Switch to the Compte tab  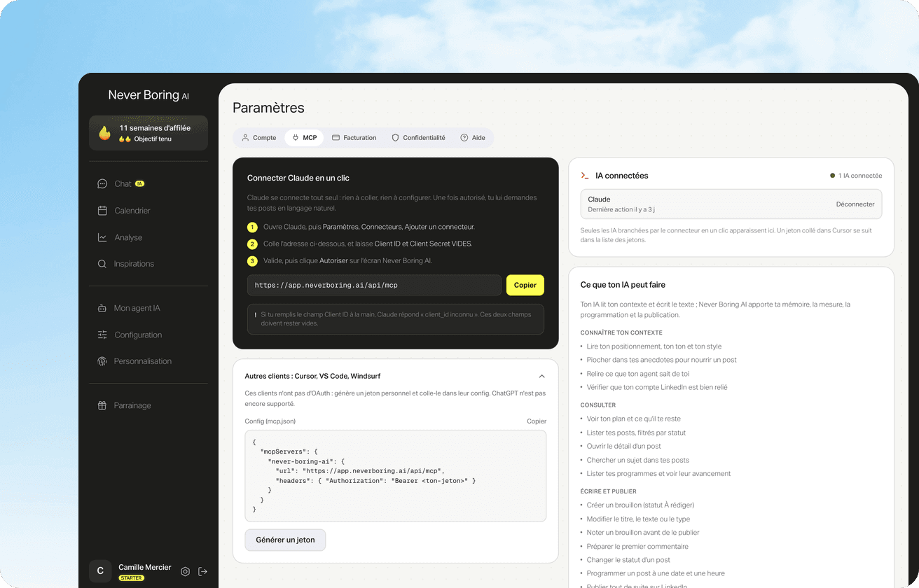(x=258, y=138)
